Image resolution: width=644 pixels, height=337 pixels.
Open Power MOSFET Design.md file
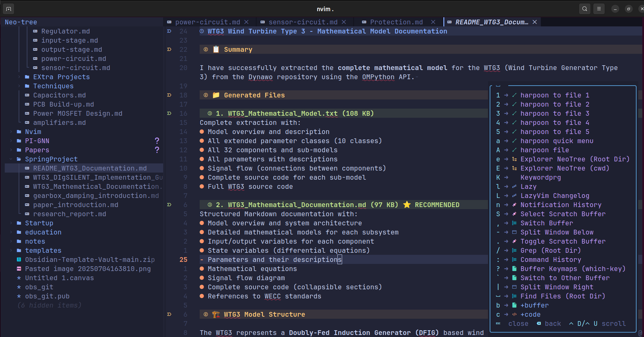tap(77, 113)
